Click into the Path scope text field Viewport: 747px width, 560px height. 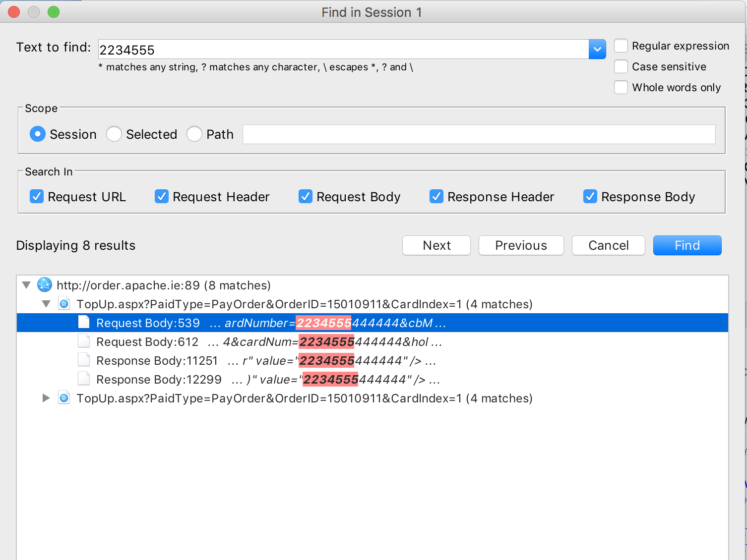(479, 134)
